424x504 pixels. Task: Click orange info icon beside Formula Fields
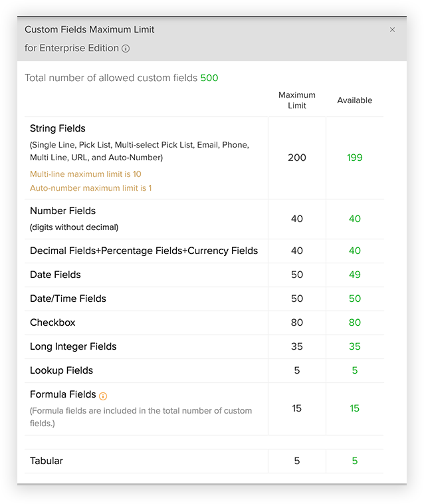tap(103, 396)
